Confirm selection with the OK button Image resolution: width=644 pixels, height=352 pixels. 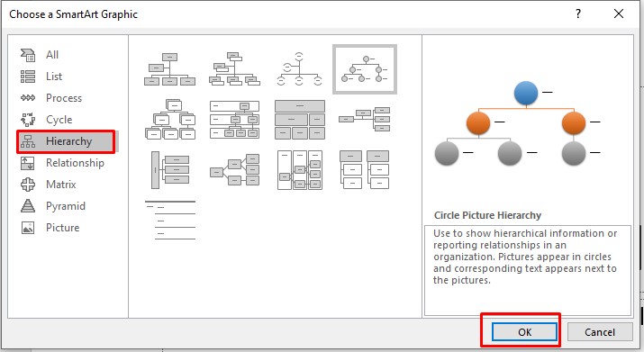coord(524,332)
